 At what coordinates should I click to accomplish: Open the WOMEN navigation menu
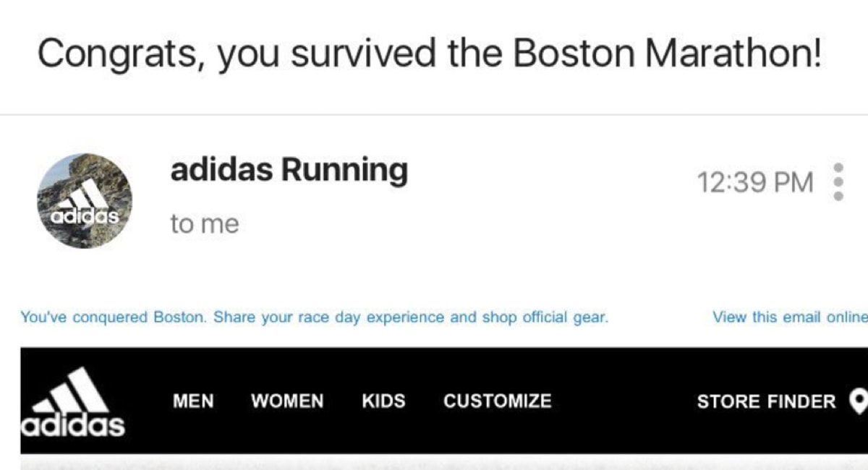[286, 401]
